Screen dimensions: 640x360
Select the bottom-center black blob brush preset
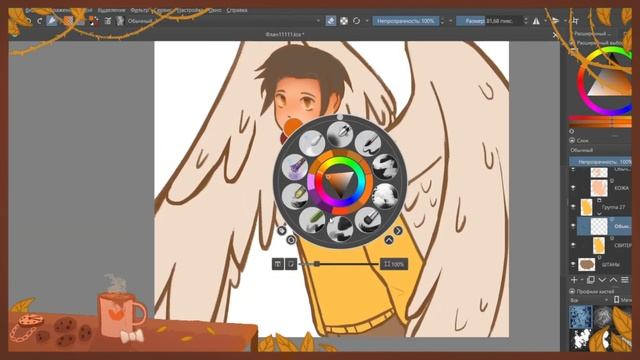(x=340, y=228)
